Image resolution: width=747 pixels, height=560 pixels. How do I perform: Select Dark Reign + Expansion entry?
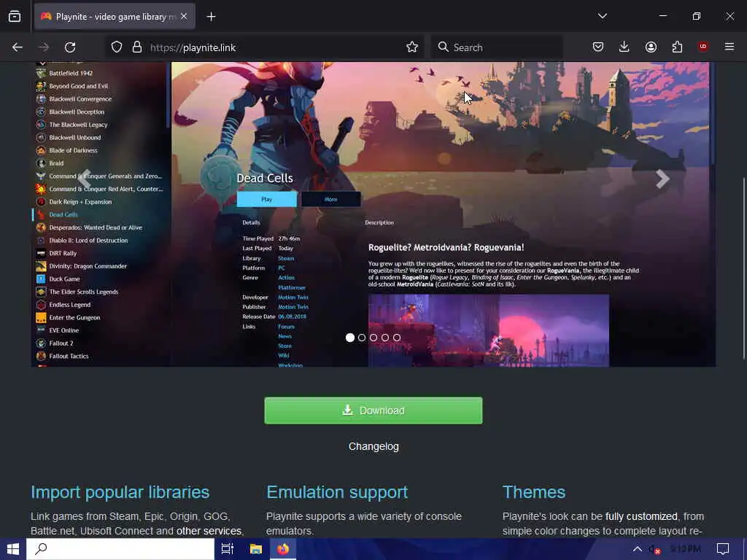(x=80, y=202)
